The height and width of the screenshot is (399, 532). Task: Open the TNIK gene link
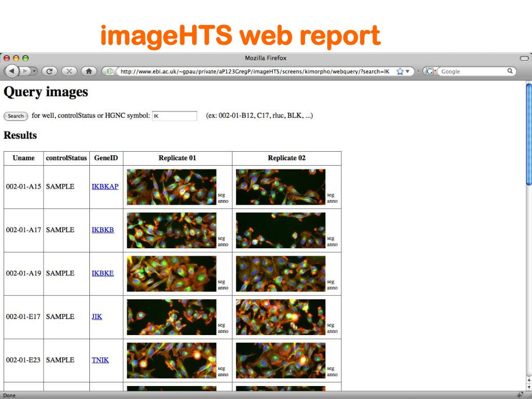pyautogui.click(x=100, y=361)
